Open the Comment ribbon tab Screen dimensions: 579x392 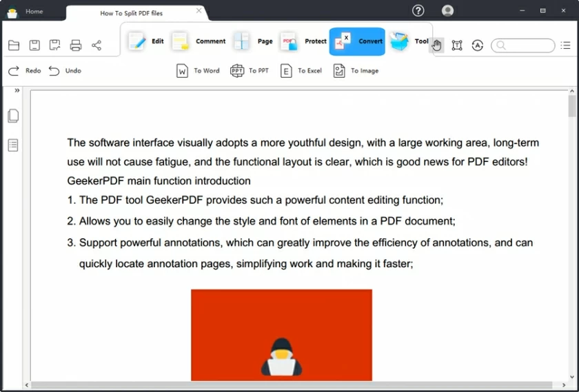tap(199, 41)
